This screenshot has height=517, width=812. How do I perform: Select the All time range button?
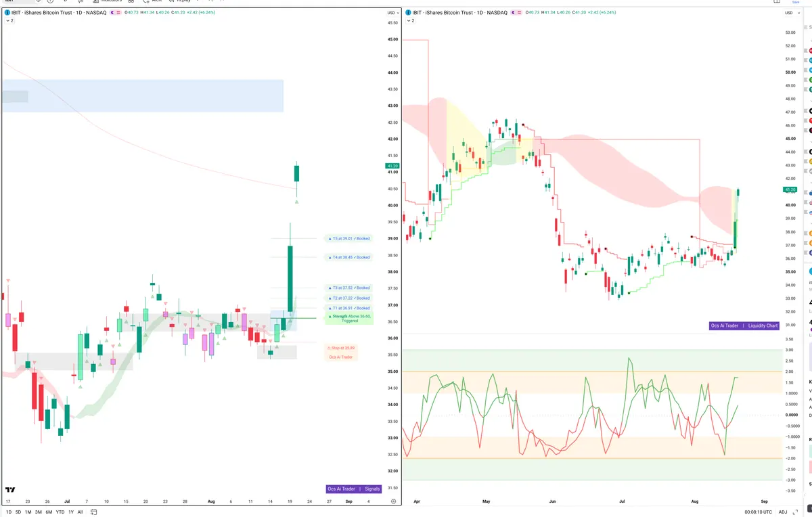tap(80, 512)
